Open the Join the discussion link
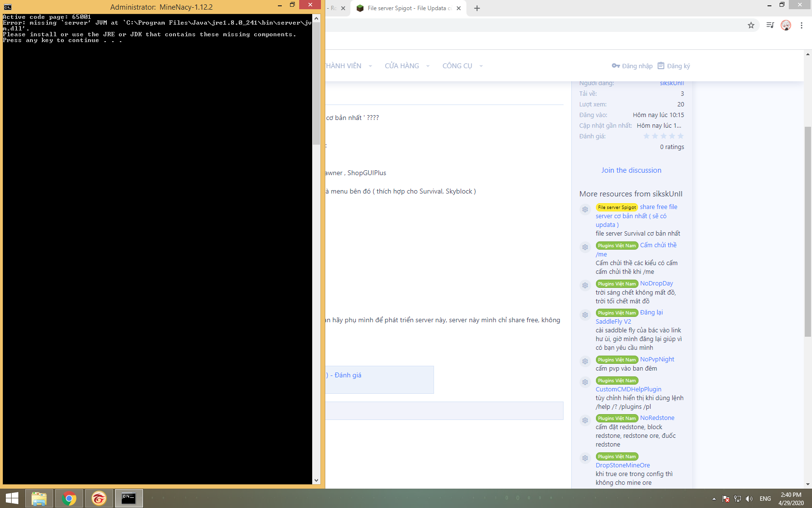 point(631,170)
